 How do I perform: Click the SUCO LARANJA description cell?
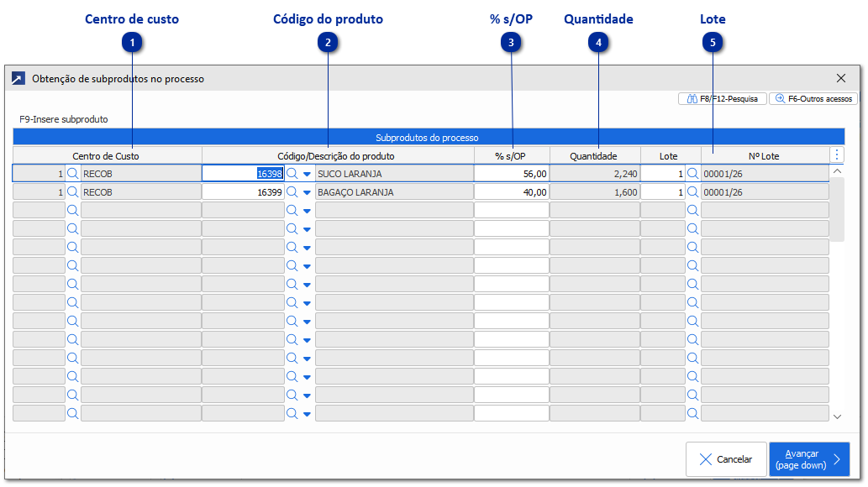point(394,174)
